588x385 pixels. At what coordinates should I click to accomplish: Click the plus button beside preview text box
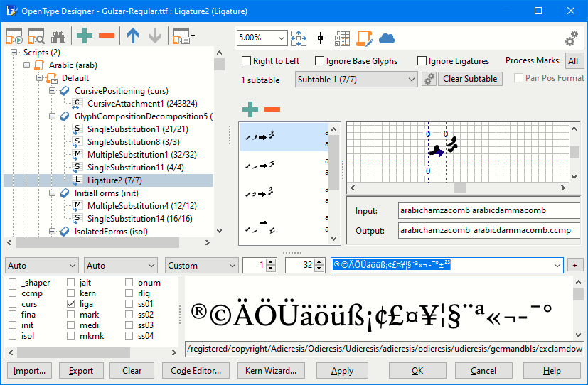574,265
